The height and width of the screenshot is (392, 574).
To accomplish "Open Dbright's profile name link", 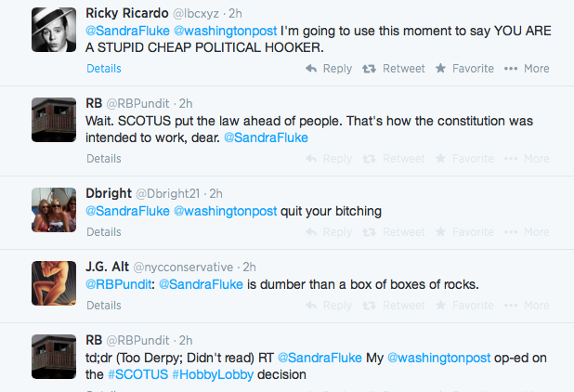I will click(x=109, y=193).
